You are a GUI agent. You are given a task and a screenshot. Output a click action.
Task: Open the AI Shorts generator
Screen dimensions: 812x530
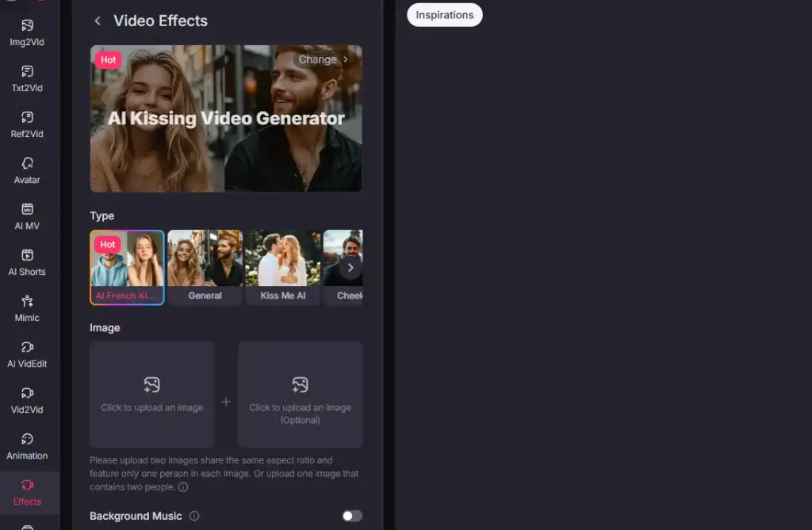click(x=26, y=261)
